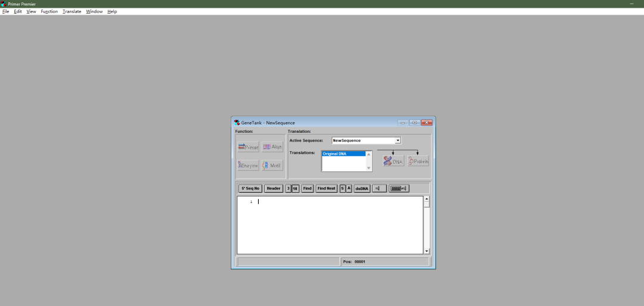Open the Translate menu

click(72, 11)
